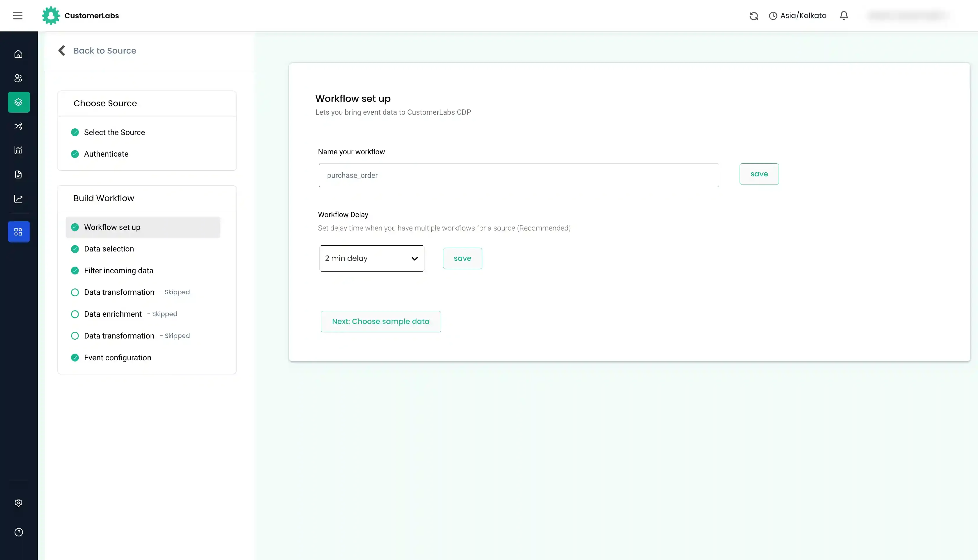The height and width of the screenshot is (560, 978).
Task: Click the back chevron arrow
Action: point(61,51)
